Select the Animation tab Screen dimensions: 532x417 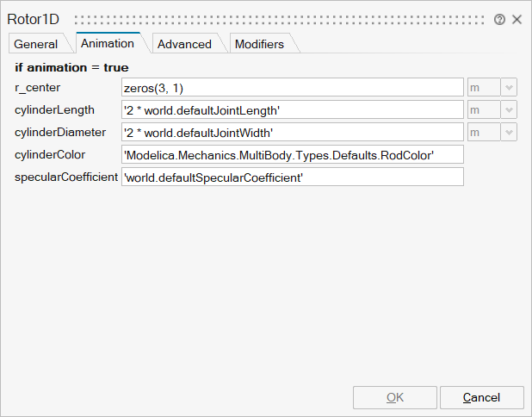pos(108,43)
